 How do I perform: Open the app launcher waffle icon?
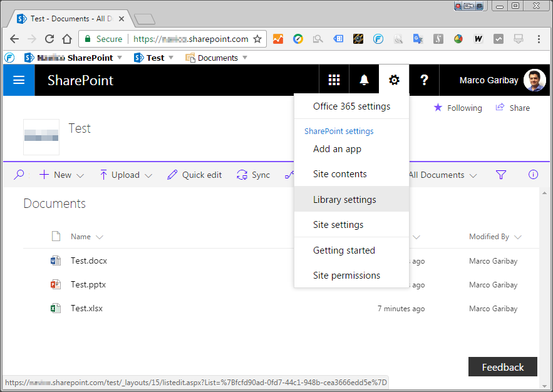click(x=334, y=80)
